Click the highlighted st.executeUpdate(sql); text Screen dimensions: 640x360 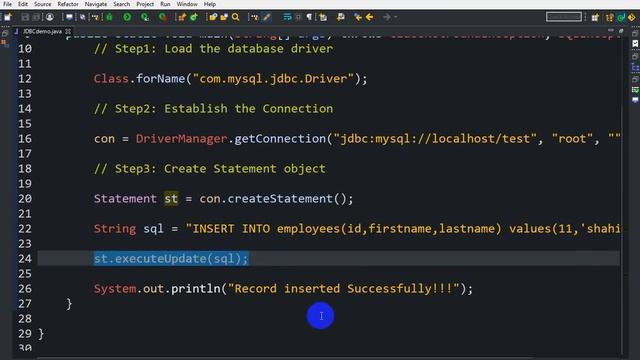pyautogui.click(x=171, y=259)
